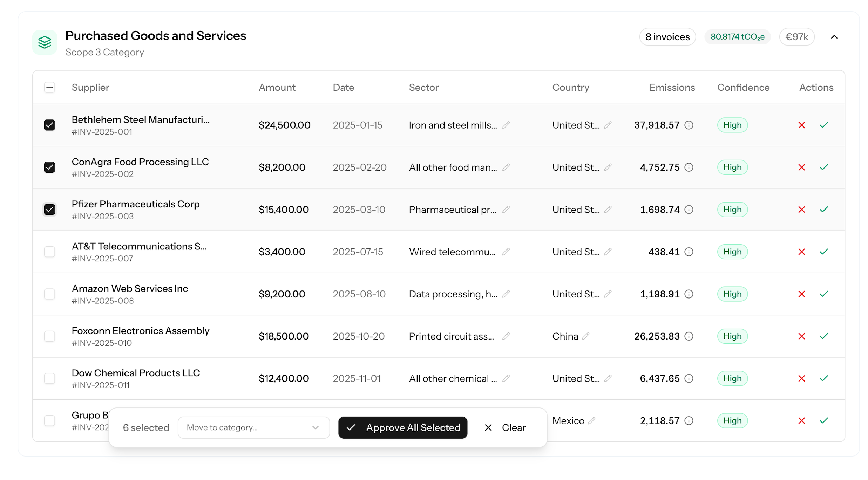The image size is (868, 480).
Task: Edit country for Dow Chemical row
Action: coord(608,378)
